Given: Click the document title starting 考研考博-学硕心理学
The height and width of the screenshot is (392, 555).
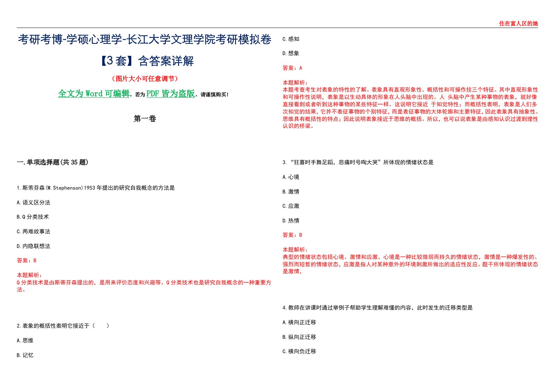Looking at the screenshot, I should tap(144, 50).
